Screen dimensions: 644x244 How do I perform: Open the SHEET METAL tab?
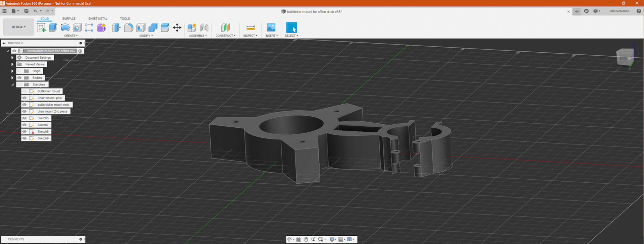pos(98,19)
